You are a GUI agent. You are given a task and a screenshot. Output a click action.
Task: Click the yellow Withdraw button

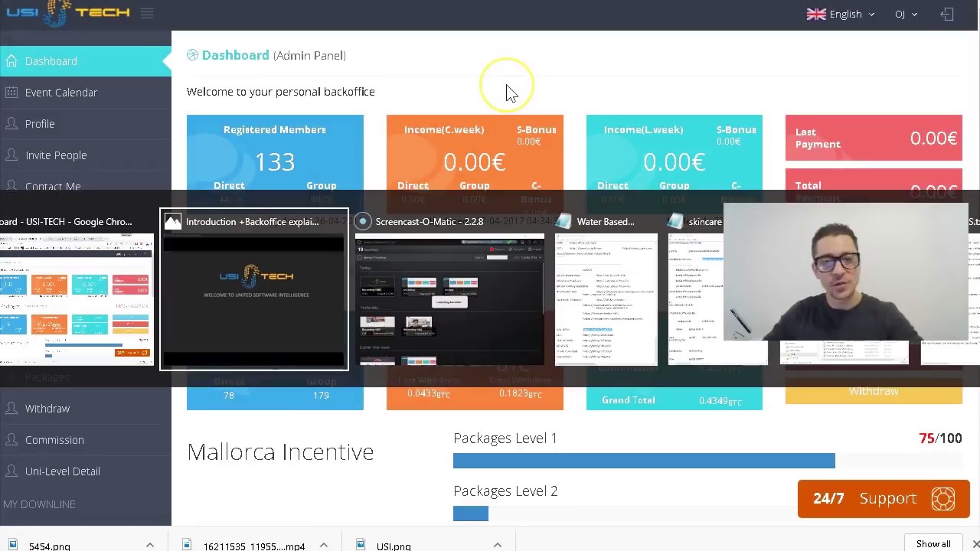[874, 392]
